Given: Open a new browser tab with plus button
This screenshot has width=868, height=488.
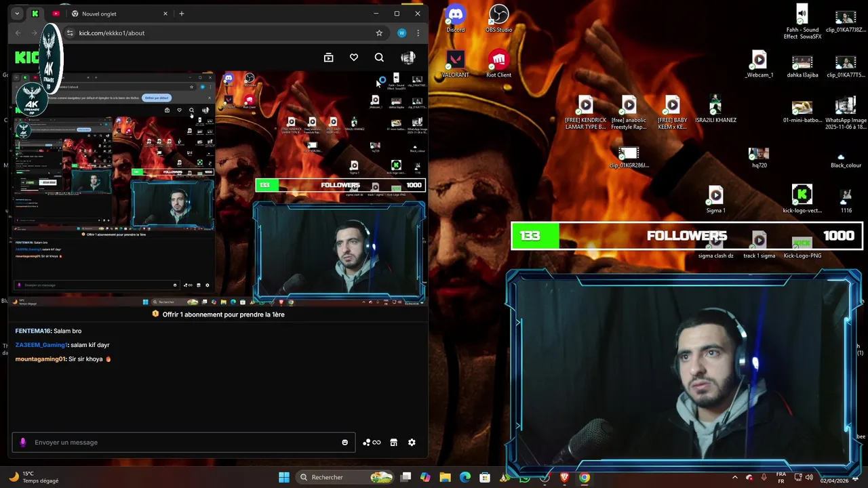Looking at the screenshot, I should pyautogui.click(x=181, y=14).
